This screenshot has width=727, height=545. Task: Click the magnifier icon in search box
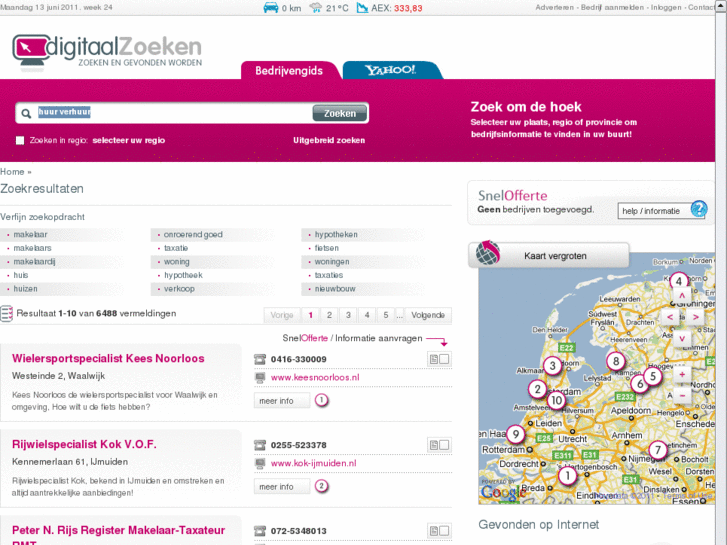point(26,113)
